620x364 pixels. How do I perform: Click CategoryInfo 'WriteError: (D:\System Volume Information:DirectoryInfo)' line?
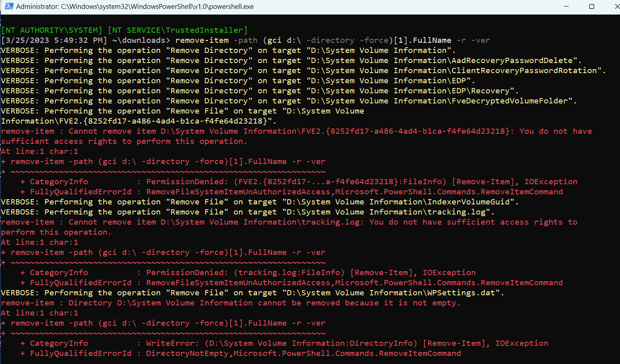coord(284,343)
